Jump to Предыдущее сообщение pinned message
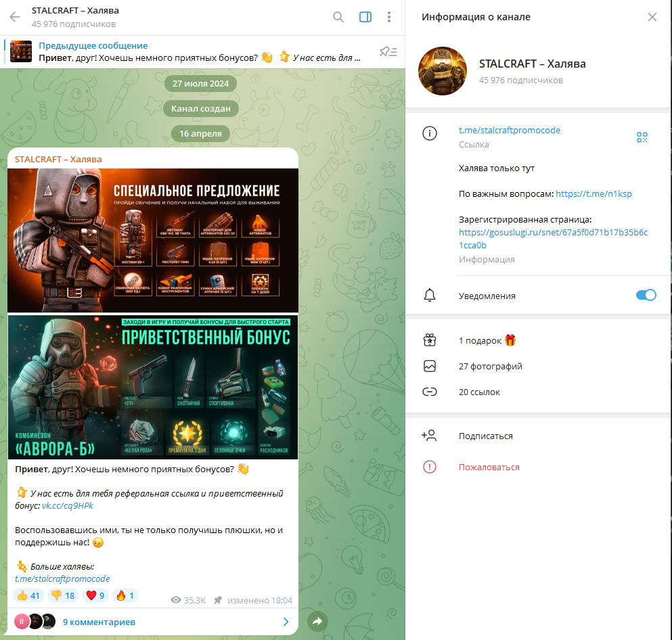Screen dimensions: 672x640 [93, 45]
